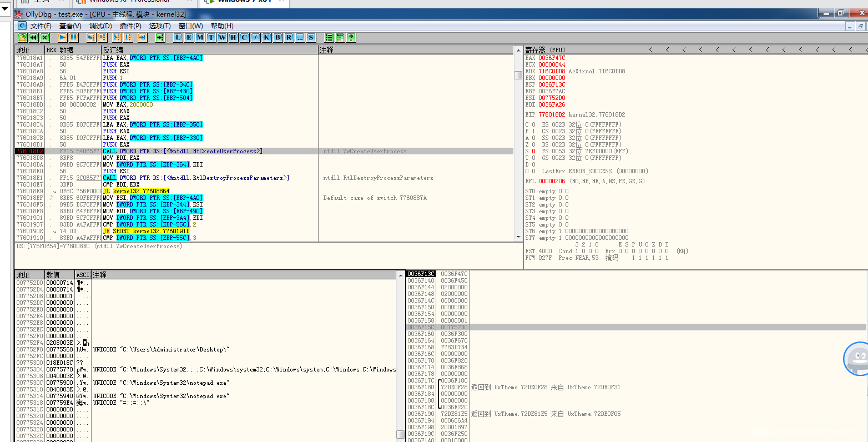Open Call stack with K icon

pos(266,37)
